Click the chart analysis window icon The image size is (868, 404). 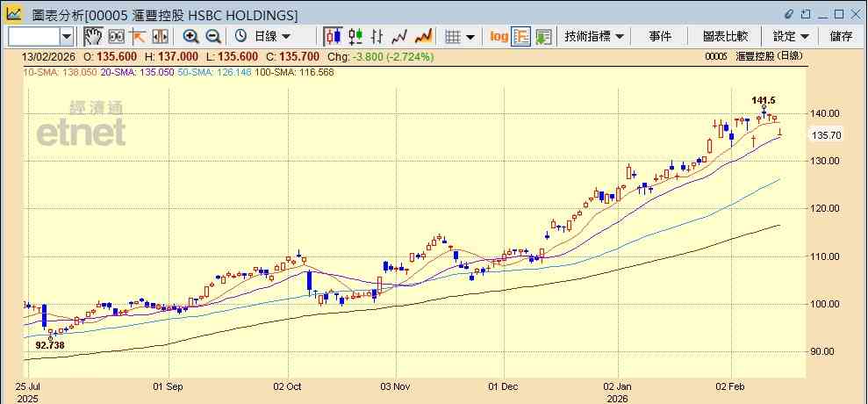pos(13,14)
